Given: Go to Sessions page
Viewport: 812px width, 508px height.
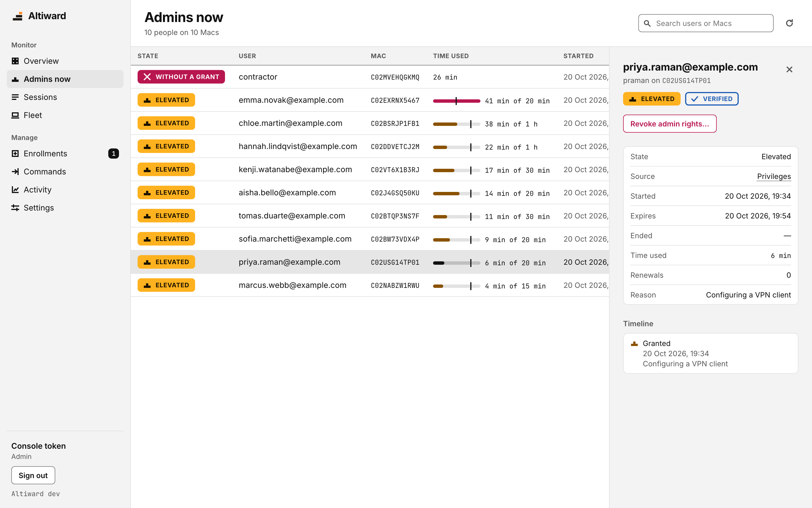Looking at the screenshot, I should 65,97.
